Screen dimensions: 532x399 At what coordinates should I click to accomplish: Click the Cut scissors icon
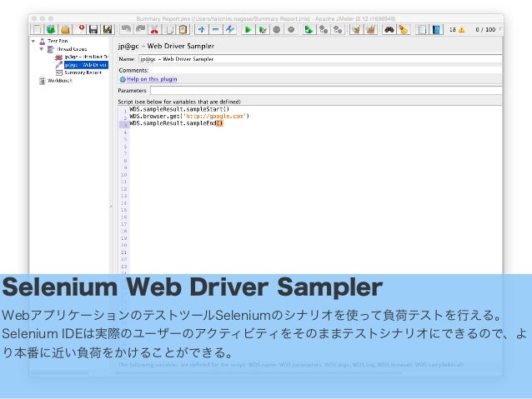(154, 30)
